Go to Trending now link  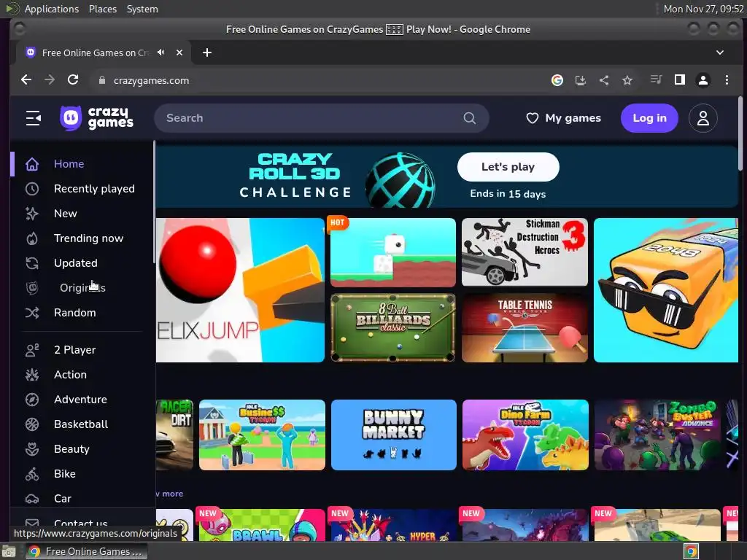pos(88,238)
